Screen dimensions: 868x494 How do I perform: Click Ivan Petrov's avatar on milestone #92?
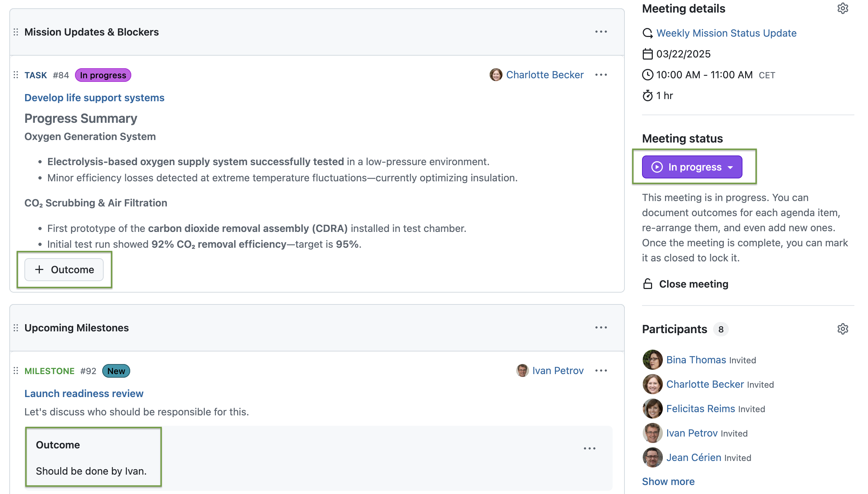(x=522, y=370)
